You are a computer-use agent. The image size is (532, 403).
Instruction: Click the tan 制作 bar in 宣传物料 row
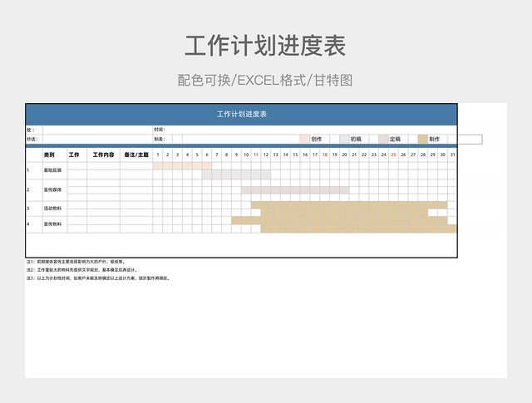coord(344,224)
